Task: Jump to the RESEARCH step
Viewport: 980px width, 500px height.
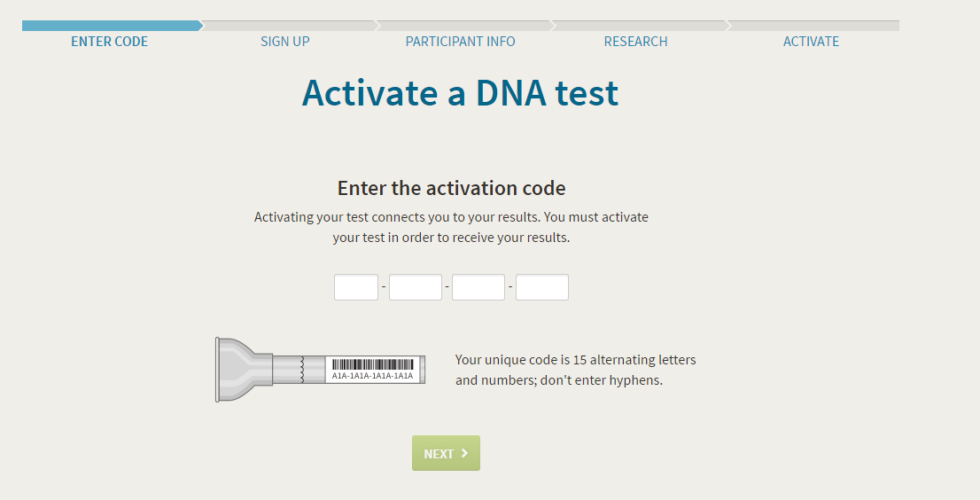Action: (x=635, y=42)
